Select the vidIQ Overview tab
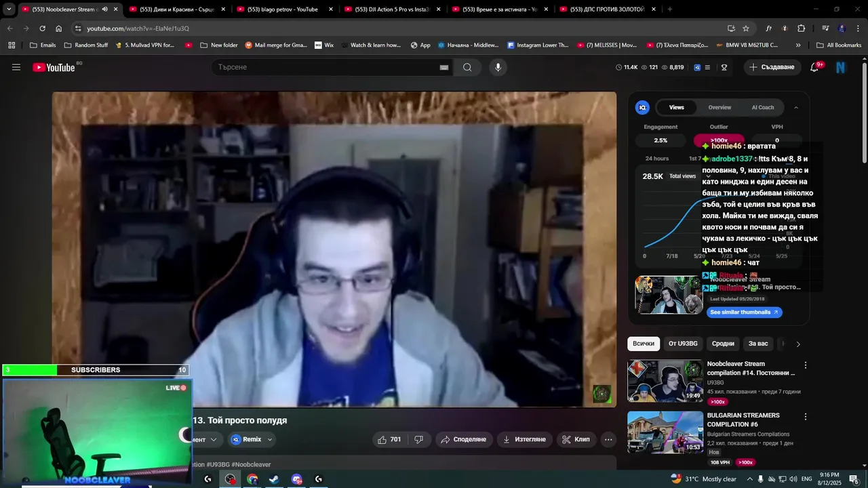Viewport: 868px width, 488px height. pos(719,107)
